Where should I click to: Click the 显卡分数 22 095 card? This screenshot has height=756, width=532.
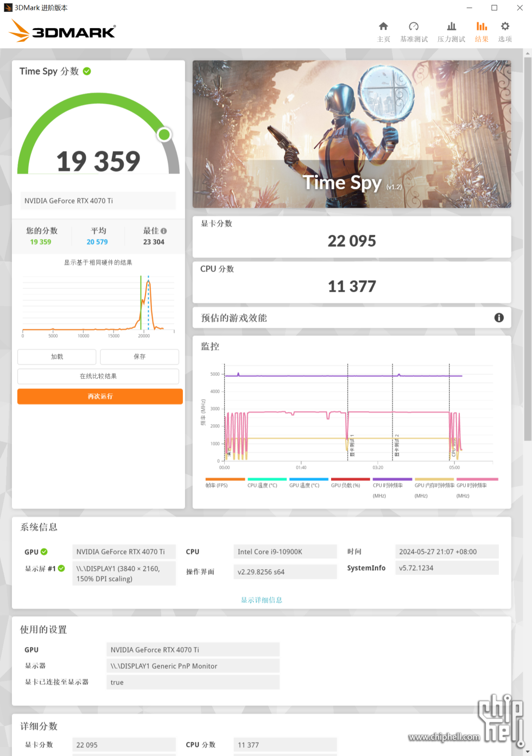[x=352, y=237]
